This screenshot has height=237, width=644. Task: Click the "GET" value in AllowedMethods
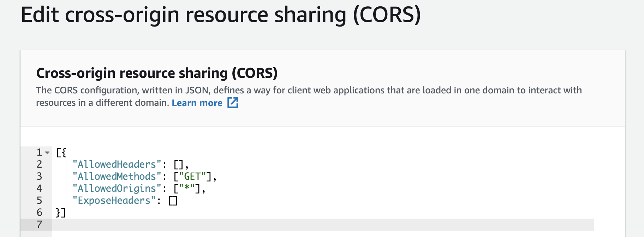(x=192, y=177)
